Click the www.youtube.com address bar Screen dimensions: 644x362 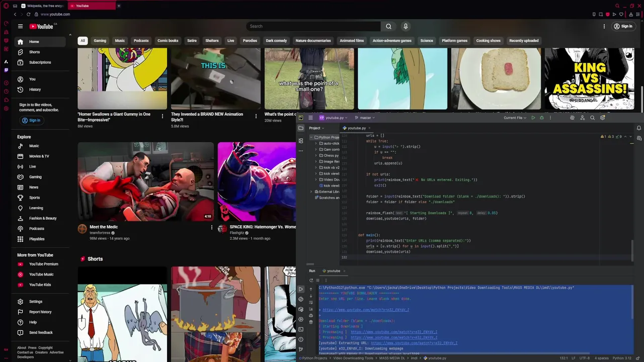[55, 14]
